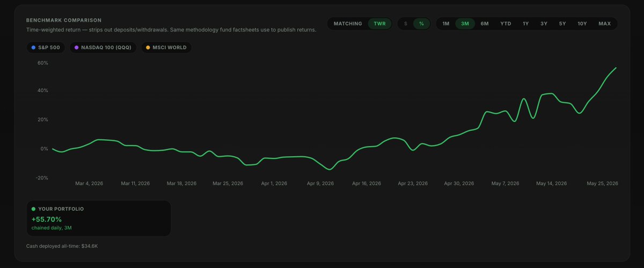Click the May 14, 2026 axis label

[552, 184]
